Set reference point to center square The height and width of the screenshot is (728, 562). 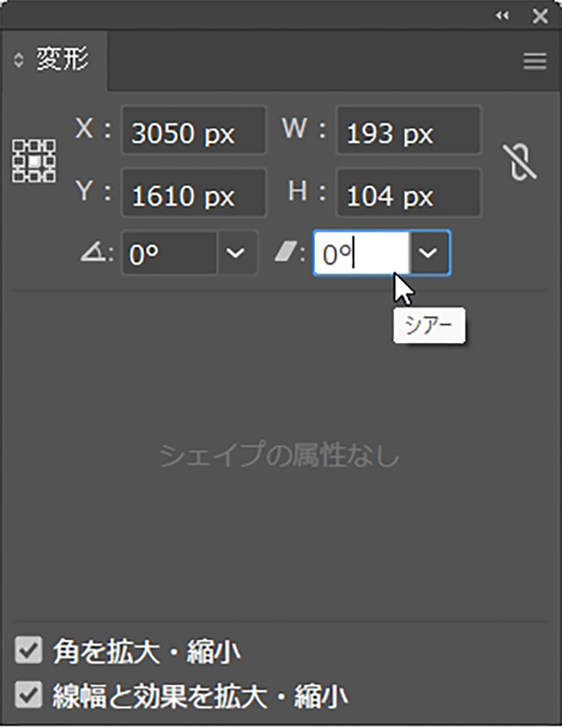click(x=34, y=161)
